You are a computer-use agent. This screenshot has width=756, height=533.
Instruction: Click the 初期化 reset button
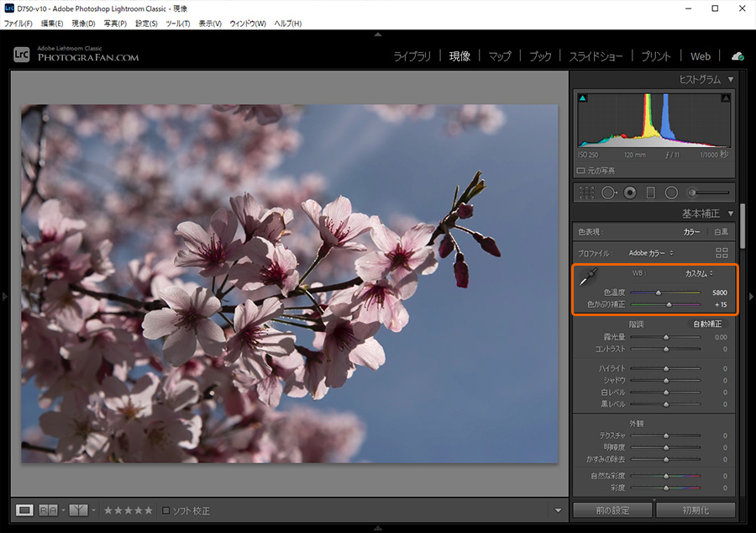696,509
